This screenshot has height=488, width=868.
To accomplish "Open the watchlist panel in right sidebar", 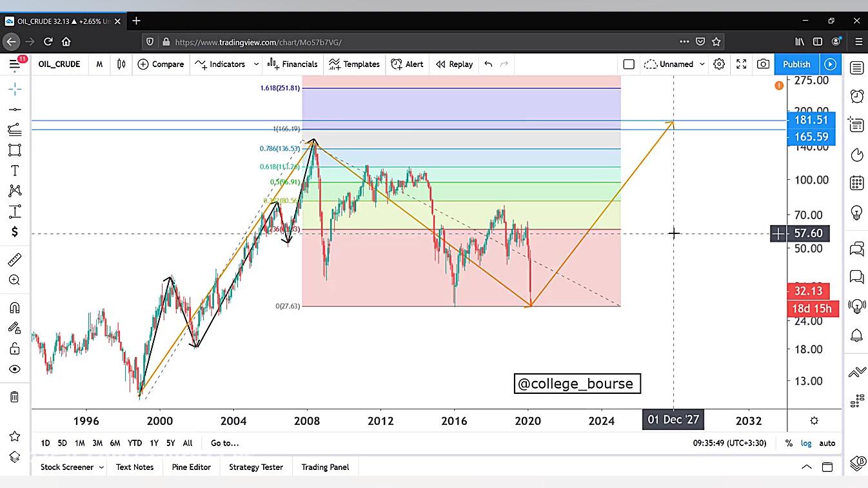I will tap(856, 68).
